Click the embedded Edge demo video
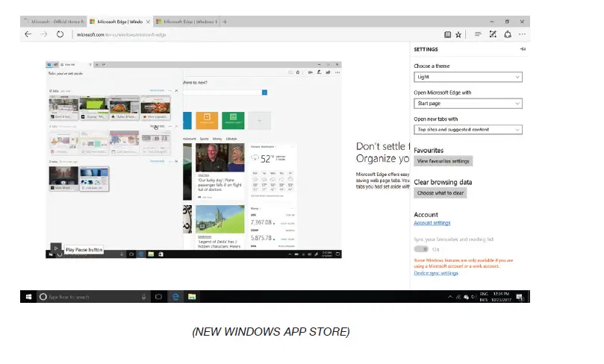Viewport: 604px width, 364px height. pos(193,160)
